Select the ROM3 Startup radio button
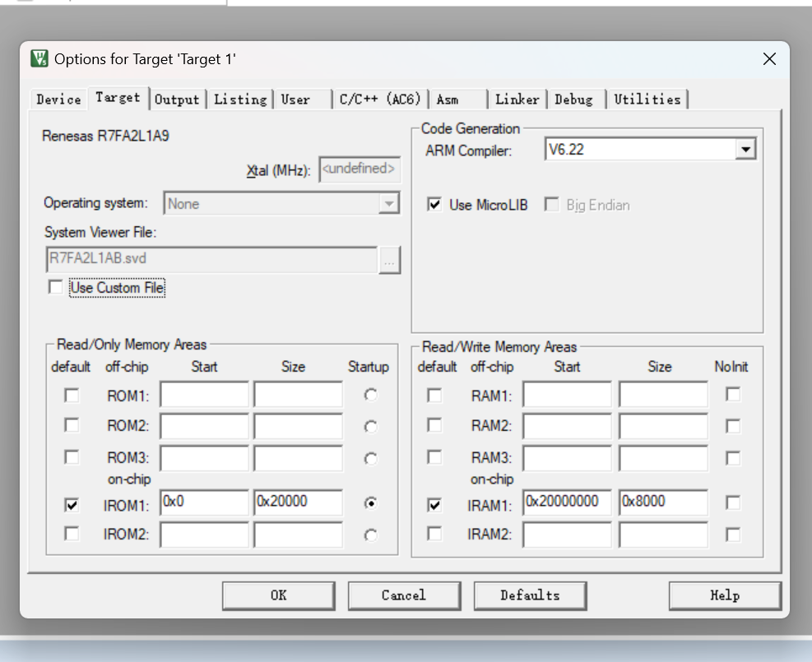The width and height of the screenshot is (812, 662). [x=370, y=459]
